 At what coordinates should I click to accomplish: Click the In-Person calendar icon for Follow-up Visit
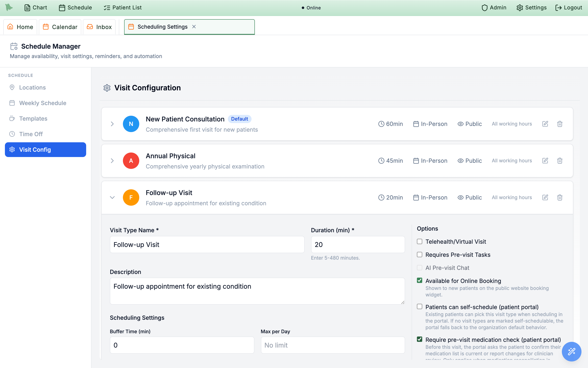coord(416,197)
